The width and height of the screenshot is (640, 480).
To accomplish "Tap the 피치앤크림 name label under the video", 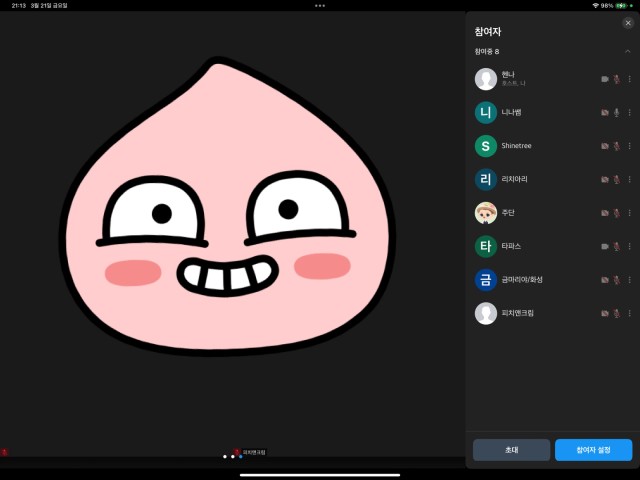I will [x=254, y=452].
